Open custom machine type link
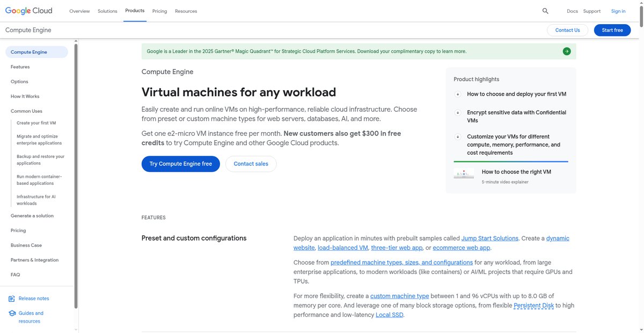This screenshot has width=644, height=333. click(x=400, y=296)
